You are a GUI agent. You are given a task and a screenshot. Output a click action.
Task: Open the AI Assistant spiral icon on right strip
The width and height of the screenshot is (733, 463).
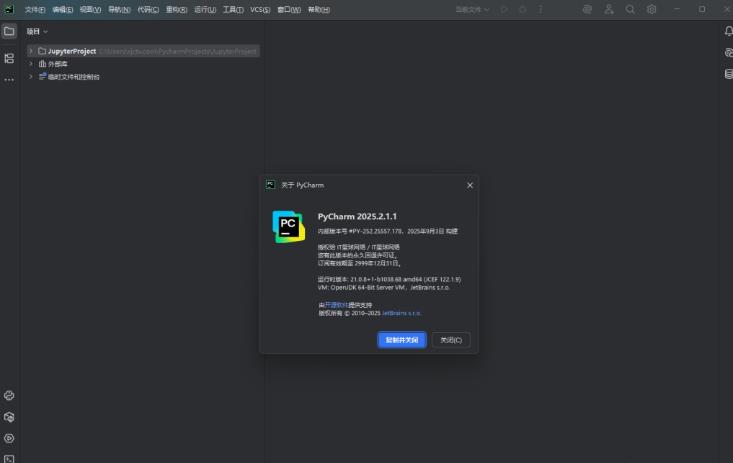[728, 53]
